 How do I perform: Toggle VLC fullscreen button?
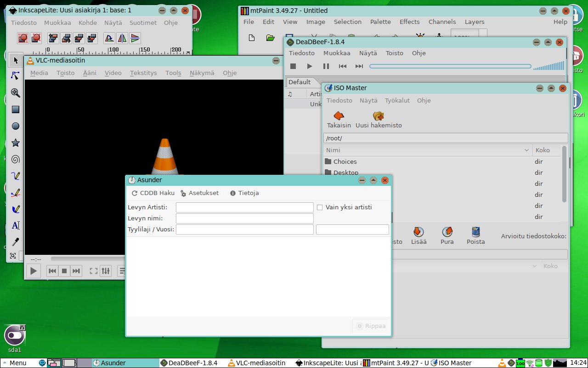[93, 271]
